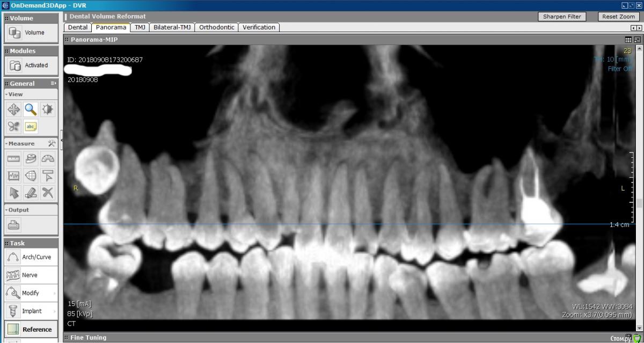Open the Orthodontic tab
This screenshot has height=343, width=644.
[x=217, y=27]
